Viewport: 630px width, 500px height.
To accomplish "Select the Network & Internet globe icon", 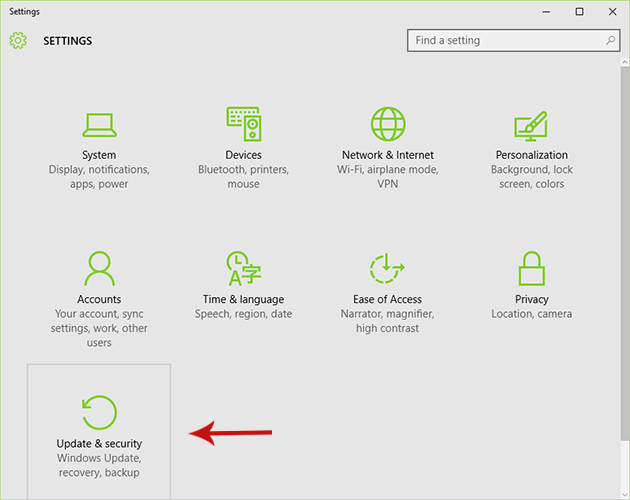I will (388, 125).
